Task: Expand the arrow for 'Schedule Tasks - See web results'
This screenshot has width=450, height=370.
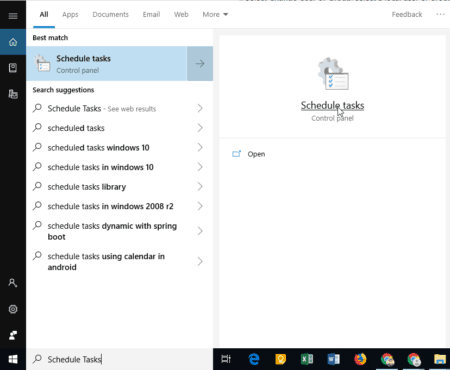Action: pyautogui.click(x=200, y=108)
